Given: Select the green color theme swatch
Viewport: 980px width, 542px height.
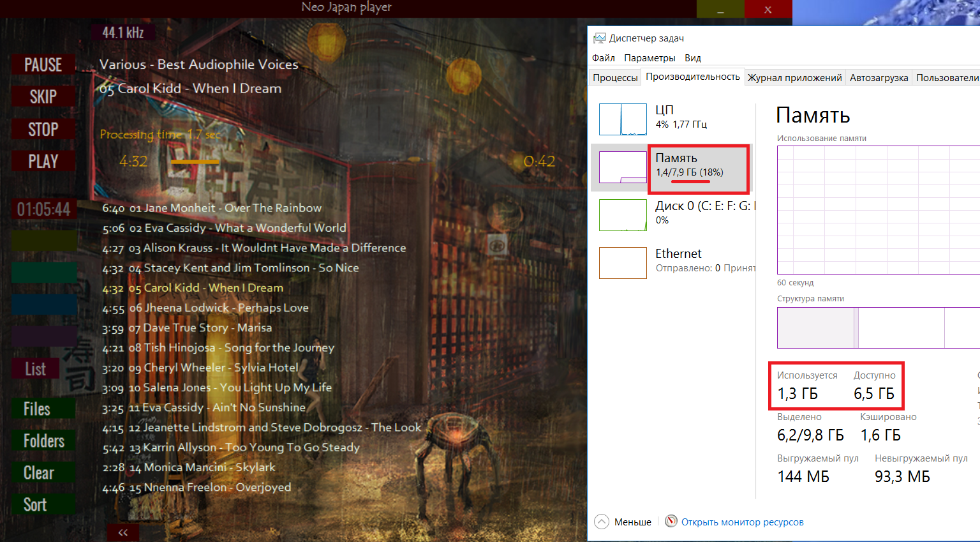Looking at the screenshot, I should tap(44, 273).
